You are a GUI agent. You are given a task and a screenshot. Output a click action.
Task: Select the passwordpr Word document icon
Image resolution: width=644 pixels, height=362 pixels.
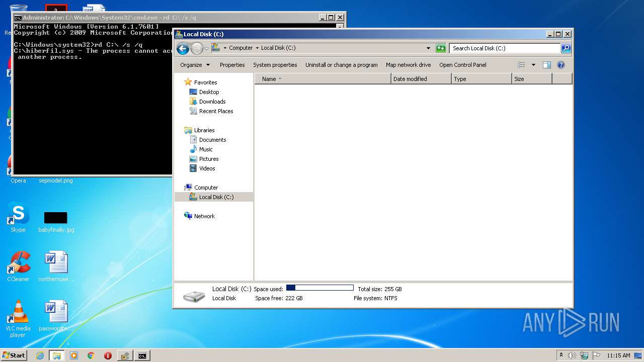(x=56, y=316)
